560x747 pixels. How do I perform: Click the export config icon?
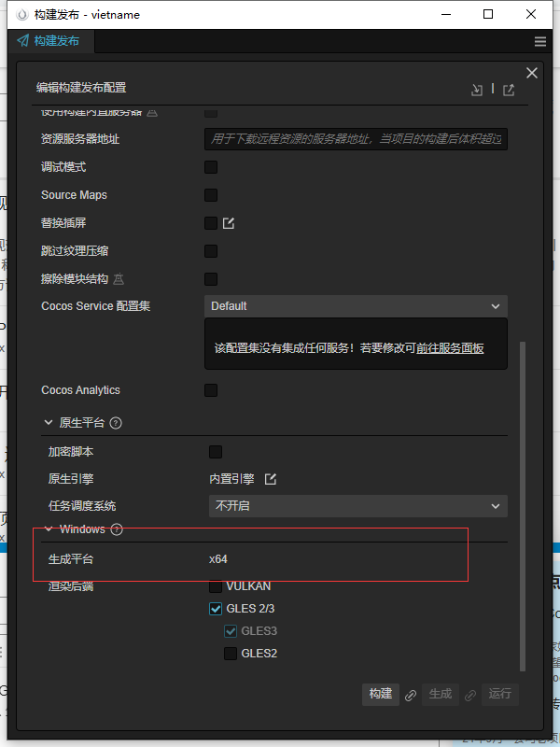click(509, 90)
